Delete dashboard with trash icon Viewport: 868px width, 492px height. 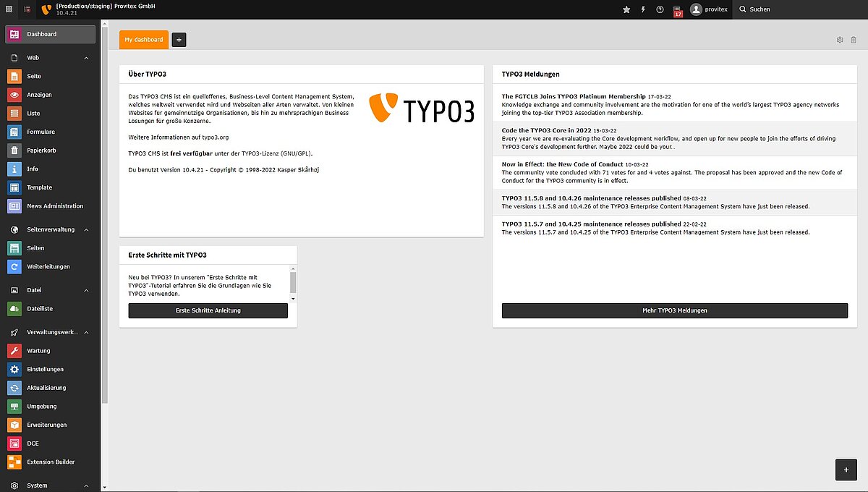pos(853,40)
